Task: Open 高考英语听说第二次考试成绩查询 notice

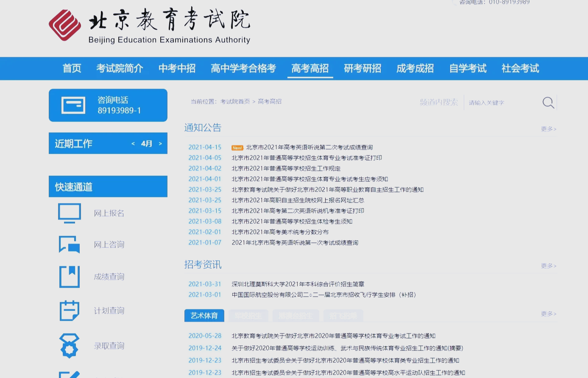Action: (309, 147)
